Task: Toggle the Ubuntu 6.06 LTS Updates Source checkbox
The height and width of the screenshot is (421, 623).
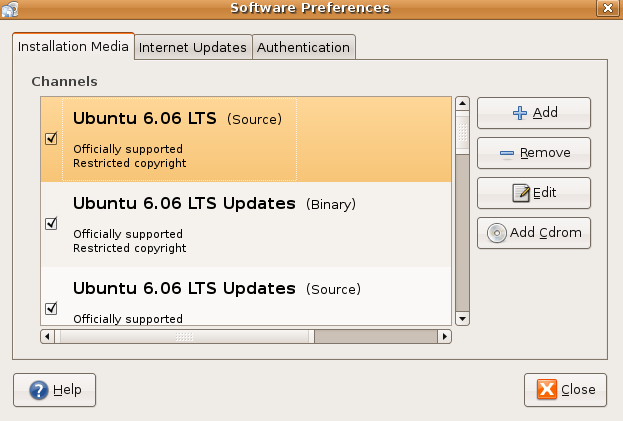Action: tap(51, 307)
